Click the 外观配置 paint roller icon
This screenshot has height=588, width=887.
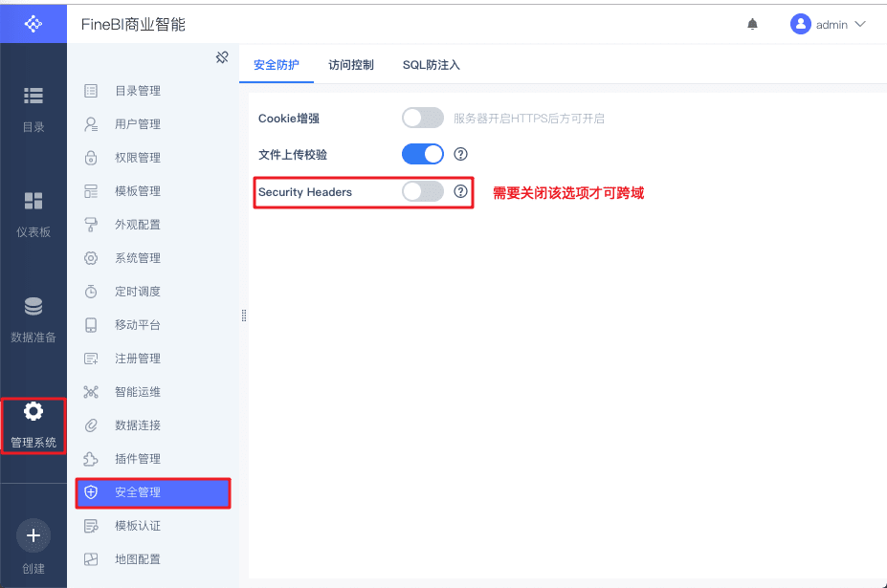[91, 225]
